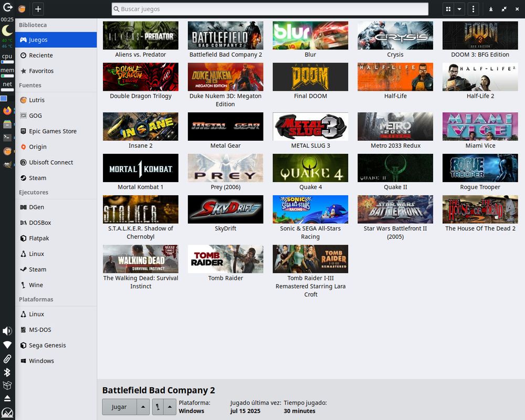The height and width of the screenshot is (420, 525).
Task: Select the Aliens vs. Predator game
Action: click(x=141, y=39)
